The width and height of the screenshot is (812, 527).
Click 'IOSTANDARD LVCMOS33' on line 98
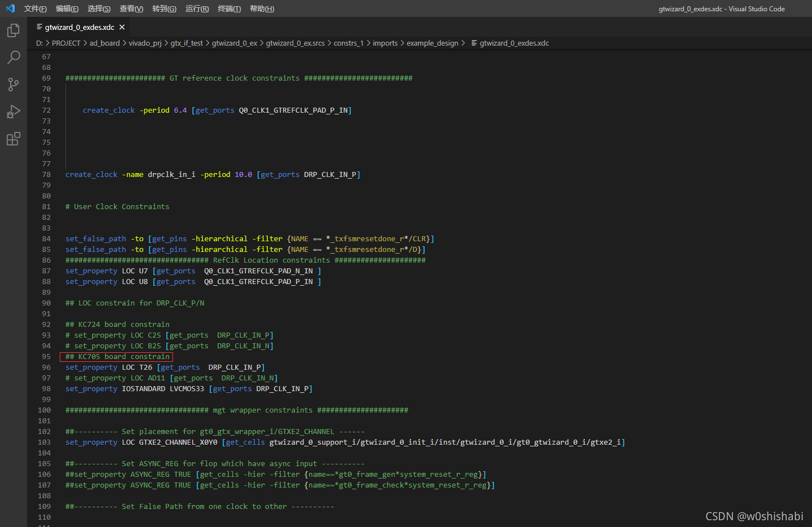coord(163,389)
